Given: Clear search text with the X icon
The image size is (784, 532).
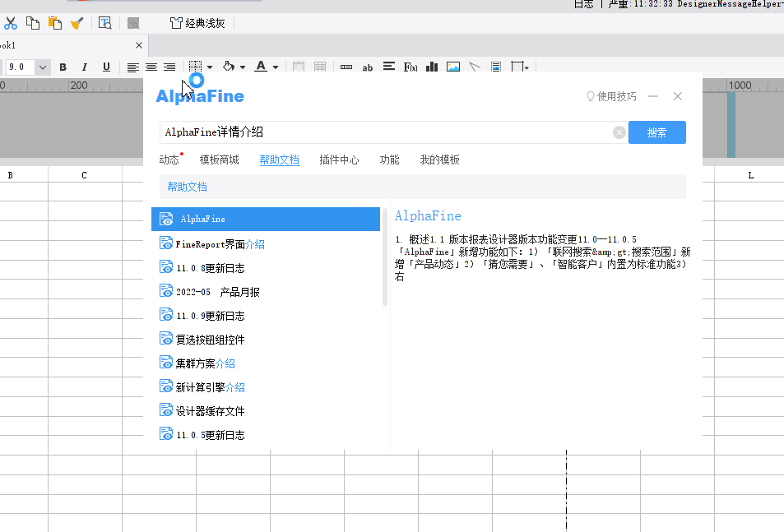Looking at the screenshot, I should (x=619, y=132).
